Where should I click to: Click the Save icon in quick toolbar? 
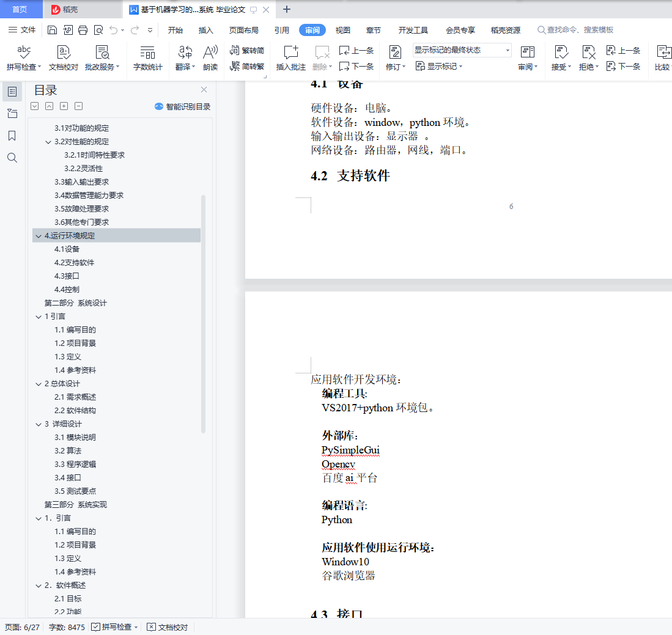click(x=52, y=30)
